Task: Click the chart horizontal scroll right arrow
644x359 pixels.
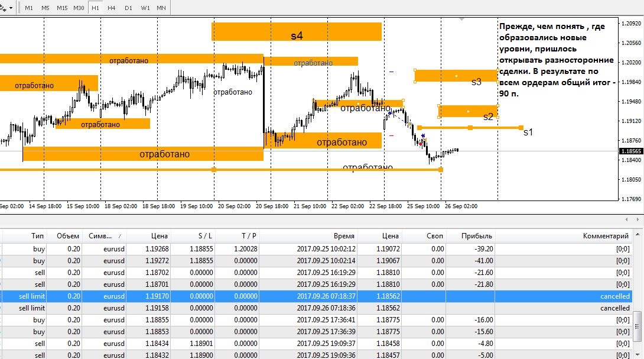Action: tap(638, 219)
